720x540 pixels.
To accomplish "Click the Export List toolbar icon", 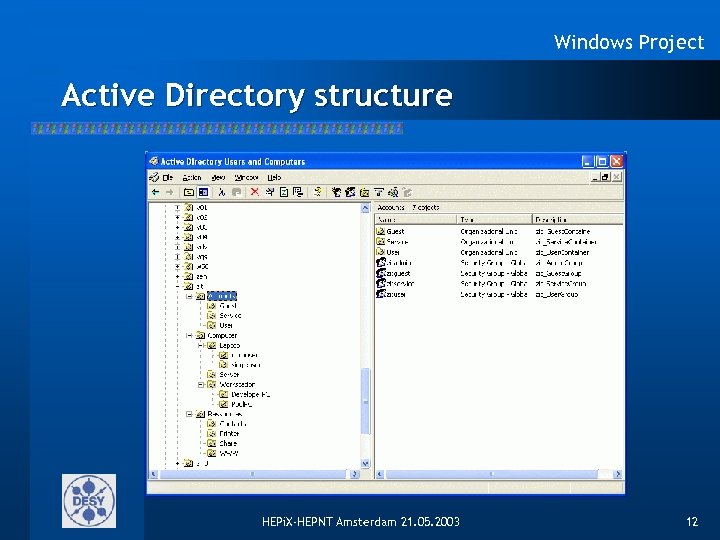I will [x=298, y=192].
